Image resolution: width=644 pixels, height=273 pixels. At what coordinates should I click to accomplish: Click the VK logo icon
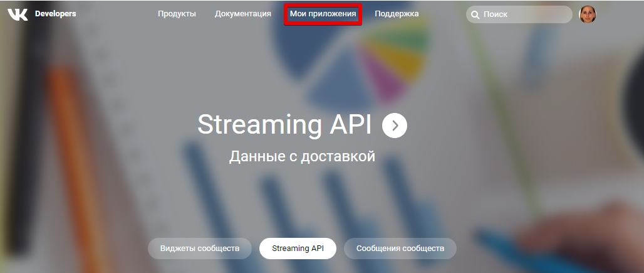pyautogui.click(x=18, y=14)
